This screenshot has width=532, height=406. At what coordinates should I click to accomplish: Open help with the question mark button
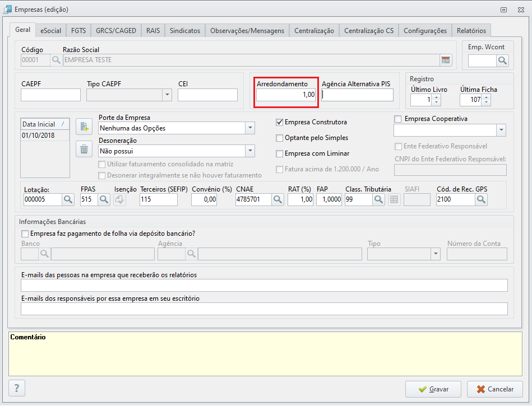(x=17, y=388)
